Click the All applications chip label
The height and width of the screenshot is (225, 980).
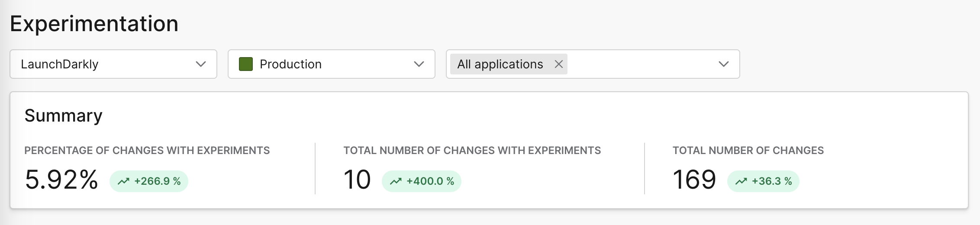500,64
